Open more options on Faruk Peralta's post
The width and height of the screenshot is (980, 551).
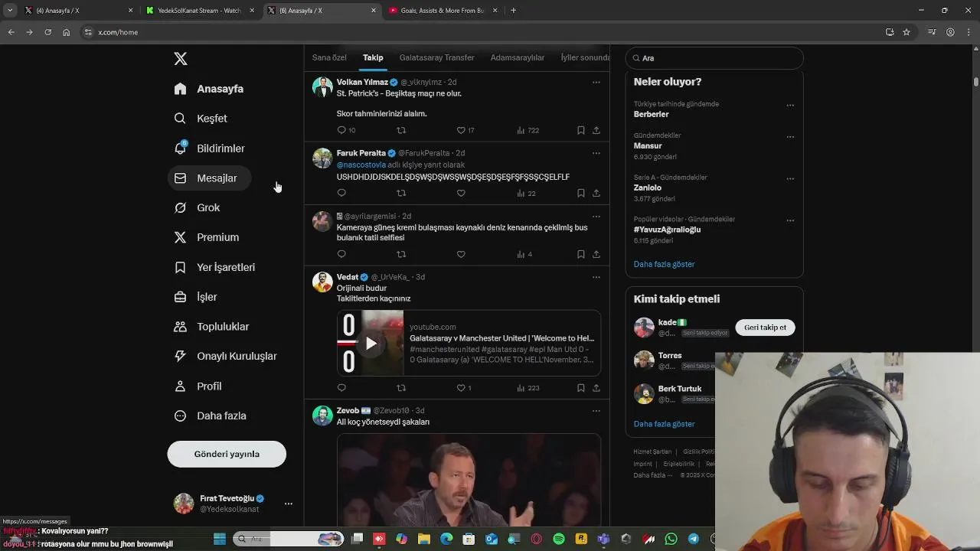(x=596, y=153)
